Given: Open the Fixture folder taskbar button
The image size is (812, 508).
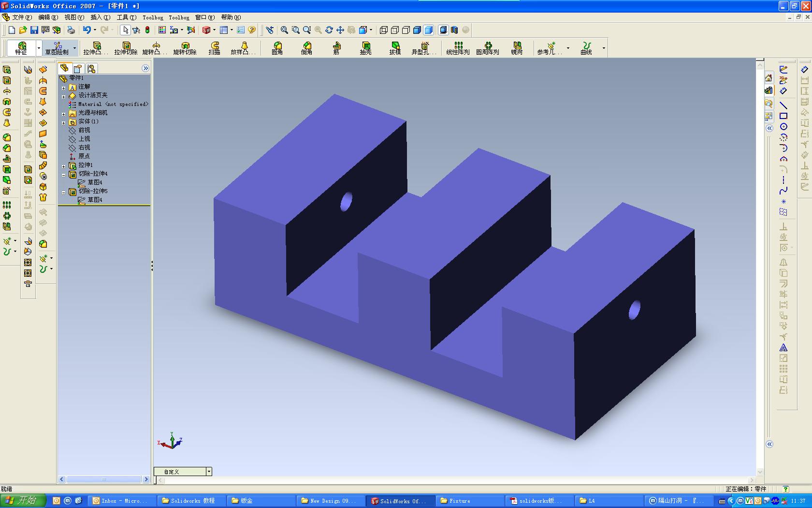Looking at the screenshot, I should 470,501.
